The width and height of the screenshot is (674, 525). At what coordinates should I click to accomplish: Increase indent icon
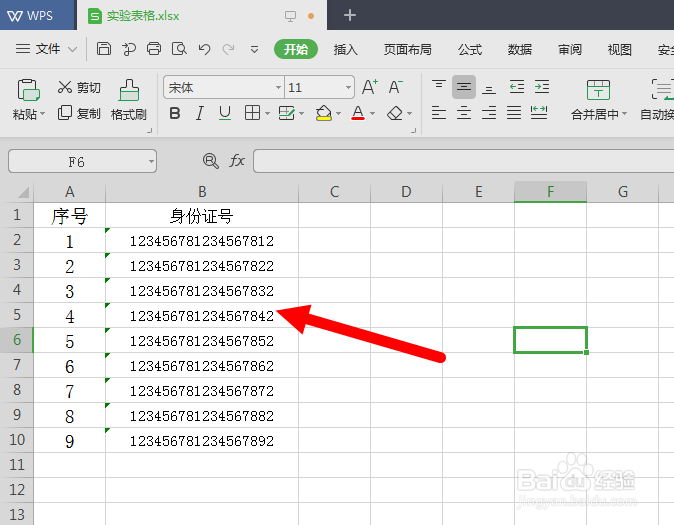542,86
